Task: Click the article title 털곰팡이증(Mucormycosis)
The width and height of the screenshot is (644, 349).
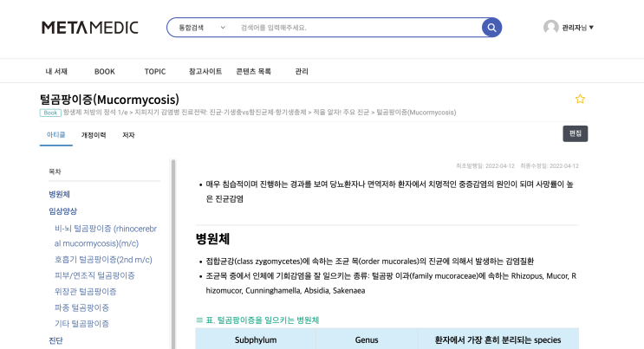Action: click(109, 100)
